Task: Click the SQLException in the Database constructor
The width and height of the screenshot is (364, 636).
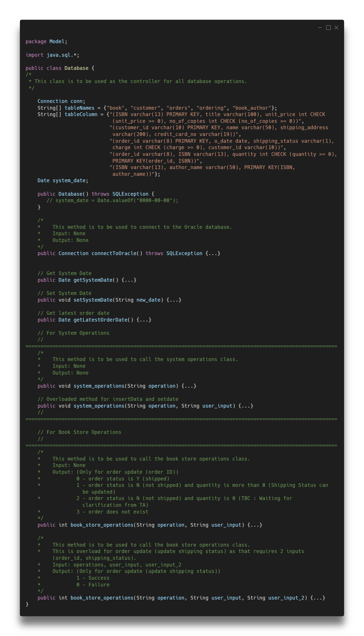Action: pos(130,194)
